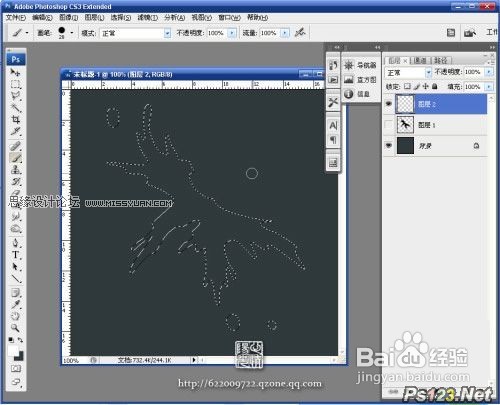Click the foreground color swatch

point(13,351)
